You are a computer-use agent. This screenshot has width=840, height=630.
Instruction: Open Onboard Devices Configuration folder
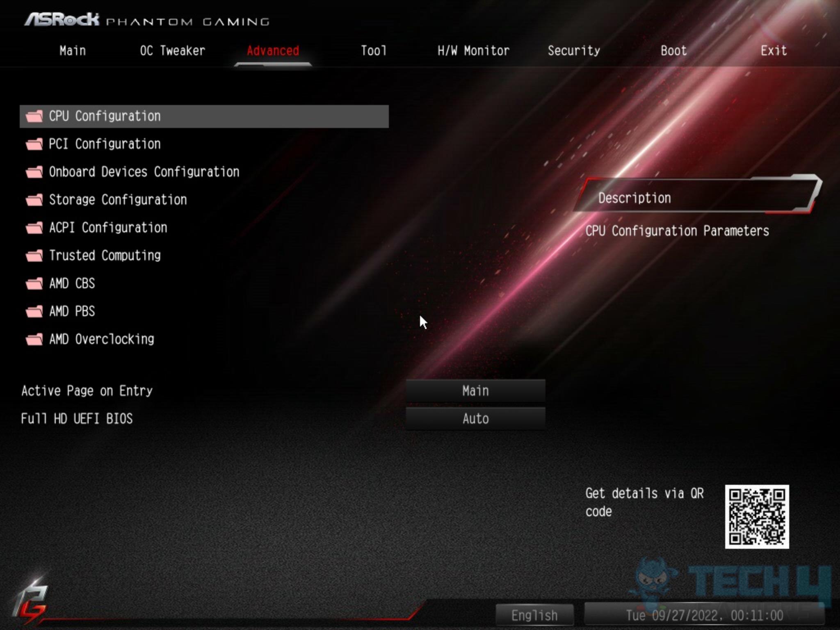[x=144, y=171]
